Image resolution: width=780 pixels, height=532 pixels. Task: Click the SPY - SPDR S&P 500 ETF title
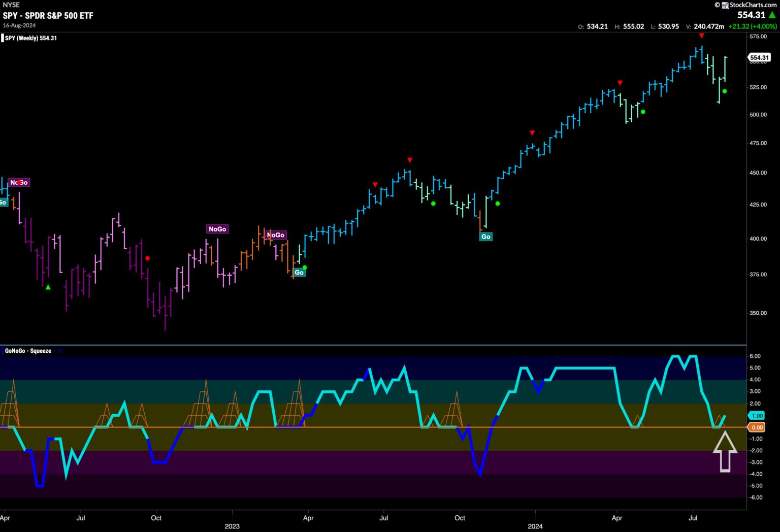48,16
